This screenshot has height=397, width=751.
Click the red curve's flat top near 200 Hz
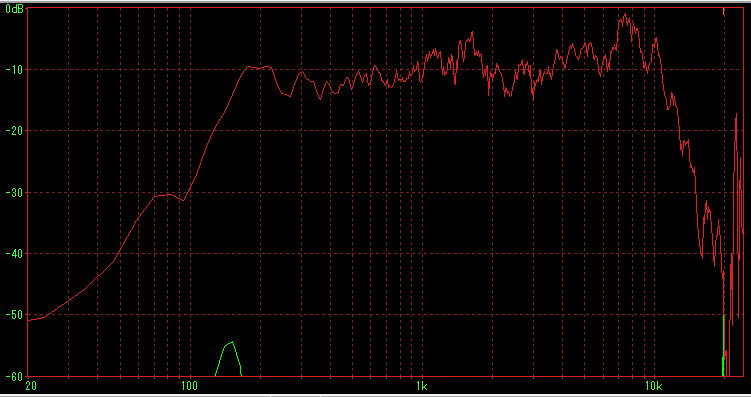click(x=259, y=68)
